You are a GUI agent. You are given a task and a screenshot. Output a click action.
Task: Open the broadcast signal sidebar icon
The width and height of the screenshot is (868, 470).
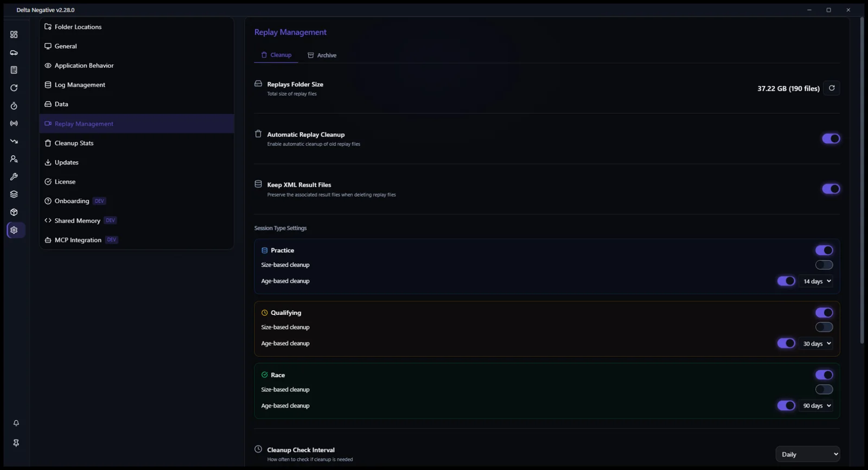tap(14, 124)
